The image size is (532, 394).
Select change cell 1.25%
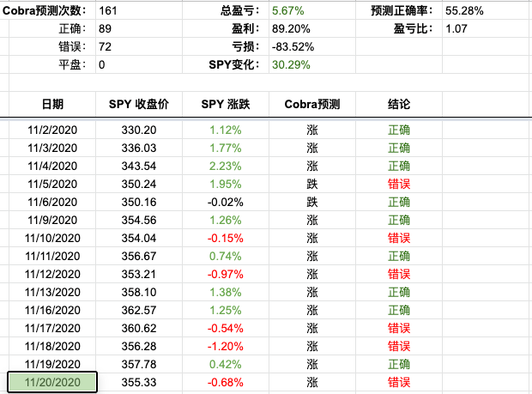(226, 310)
